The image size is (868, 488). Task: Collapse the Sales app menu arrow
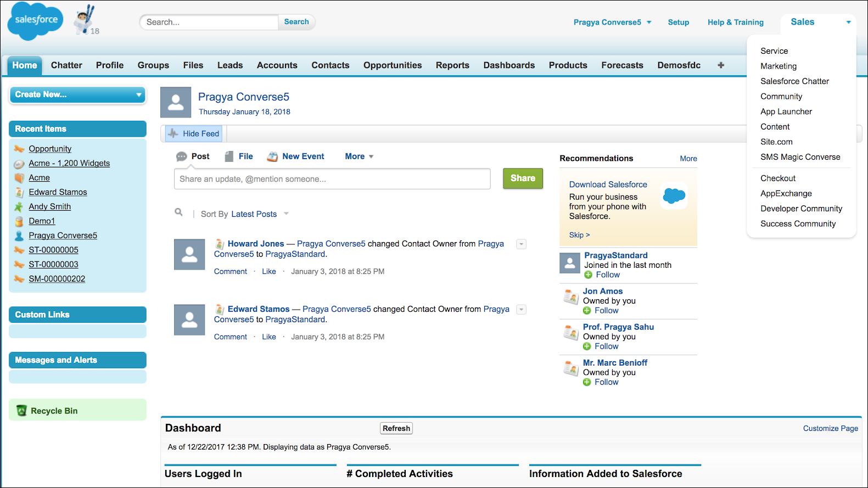coord(848,23)
